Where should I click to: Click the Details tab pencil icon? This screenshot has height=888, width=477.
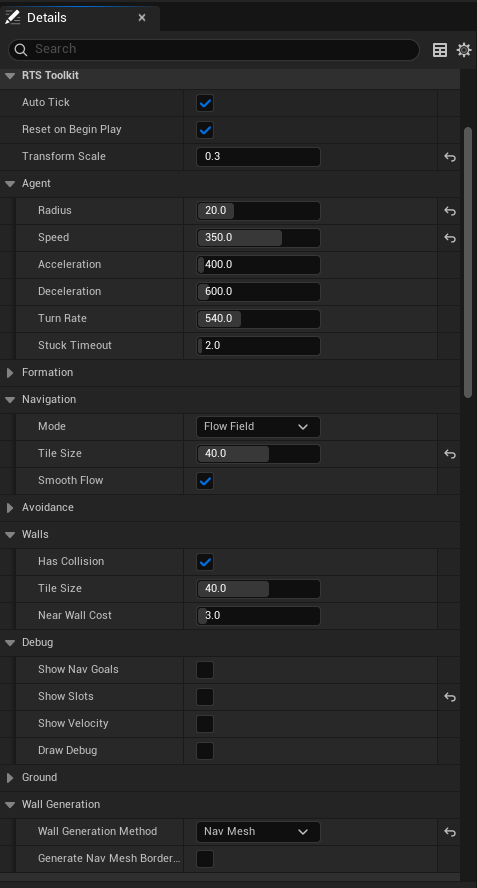pyautogui.click(x=12, y=18)
